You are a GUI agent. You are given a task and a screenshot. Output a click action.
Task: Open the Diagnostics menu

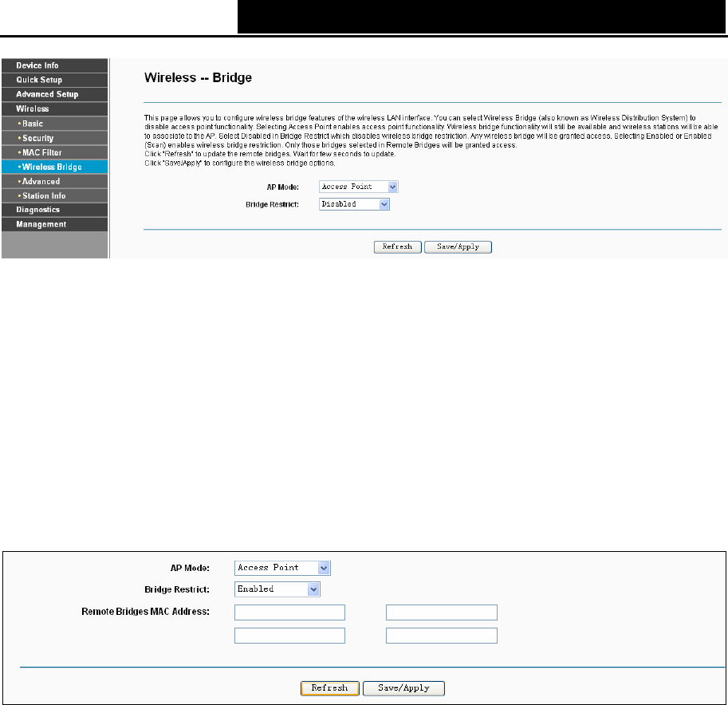pyautogui.click(x=54, y=210)
